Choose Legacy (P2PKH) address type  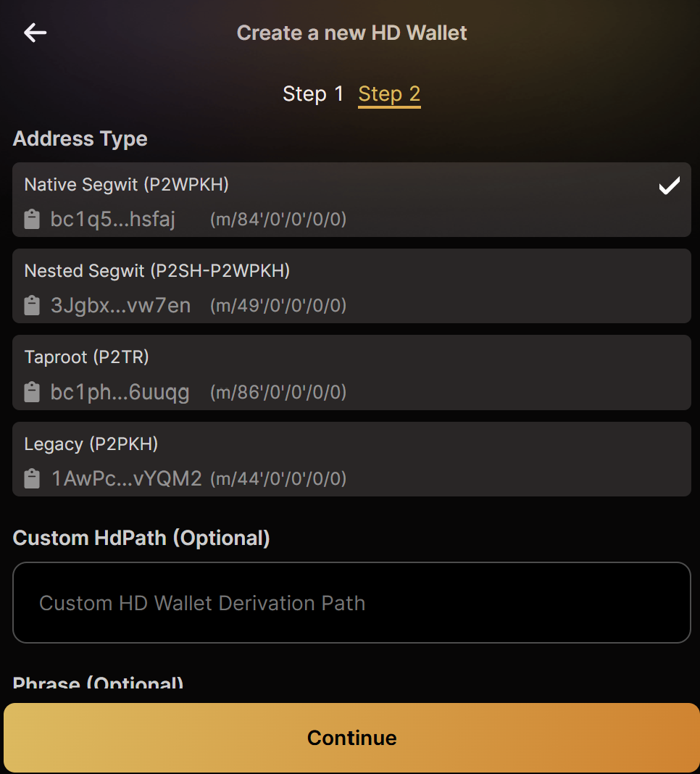coord(351,459)
